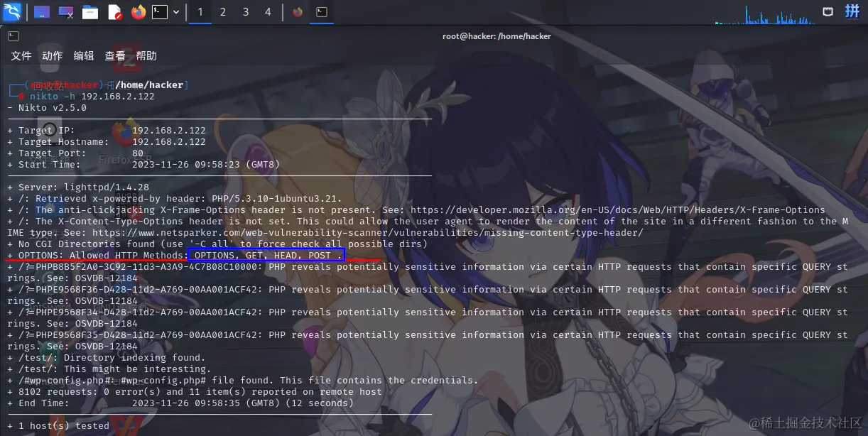Screen dimensions: 868x436
Task: Open the 动作 (Actions) menu
Action: [53, 56]
